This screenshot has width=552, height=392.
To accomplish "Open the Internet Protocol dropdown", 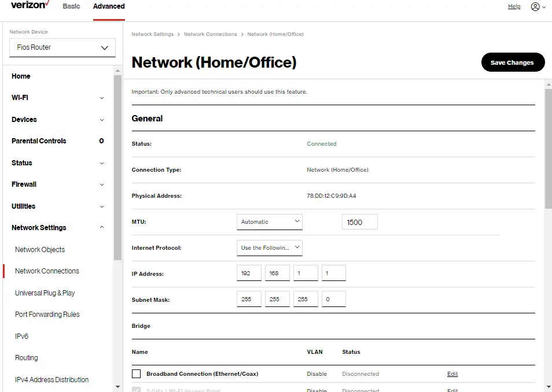I will pyautogui.click(x=269, y=247).
